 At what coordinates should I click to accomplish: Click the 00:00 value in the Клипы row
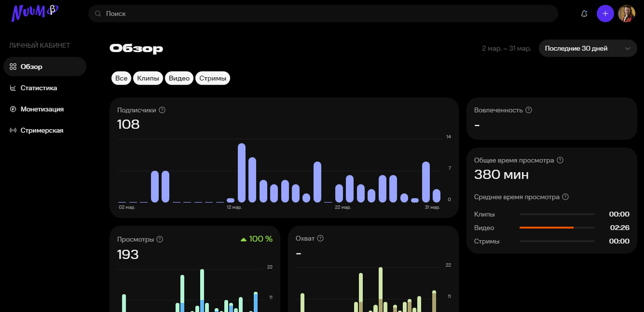coord(619,214)
